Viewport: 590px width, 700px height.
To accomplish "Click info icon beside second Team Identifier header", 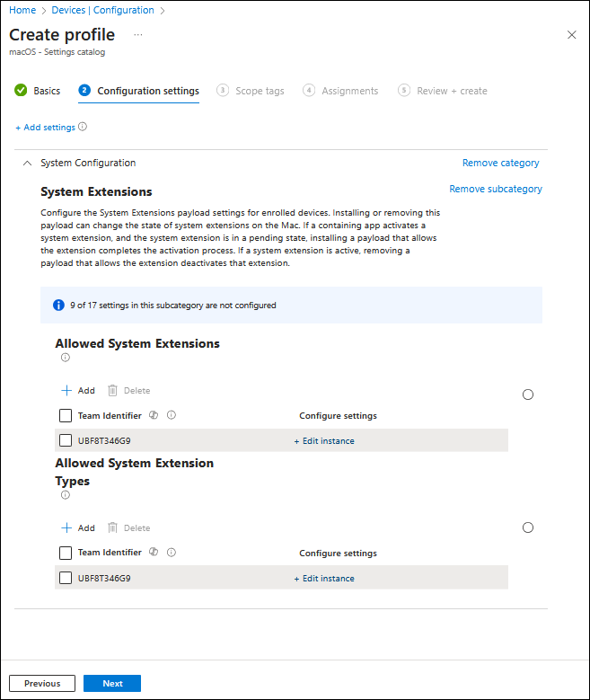I will (172, 553).
